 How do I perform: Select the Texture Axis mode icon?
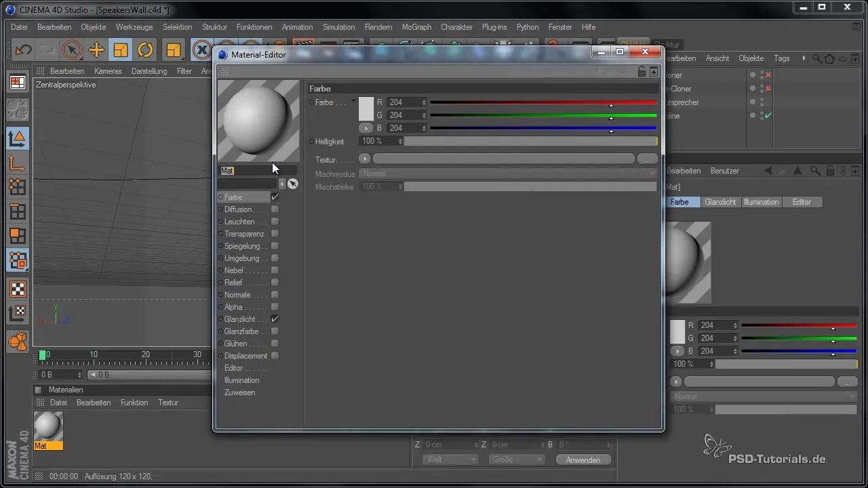pos(18,313)
